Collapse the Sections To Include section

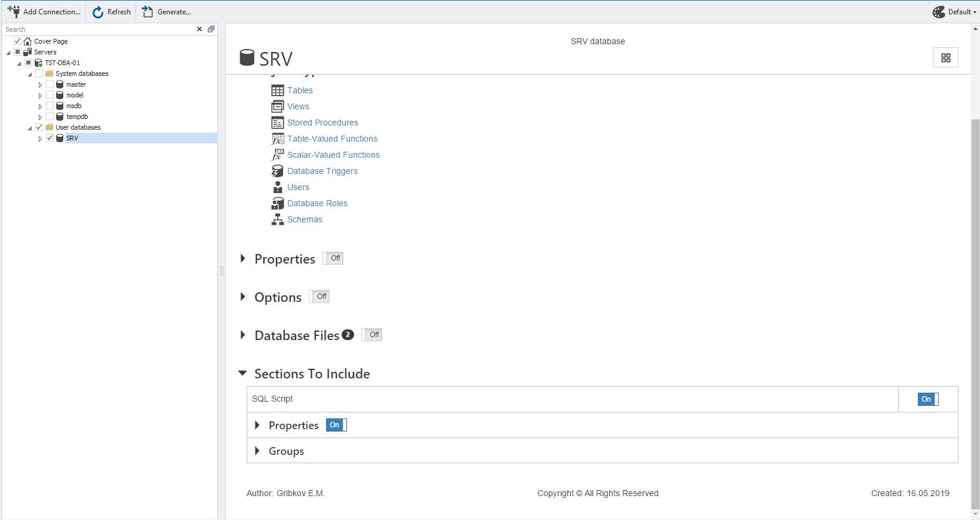click(x=242, y=374)
